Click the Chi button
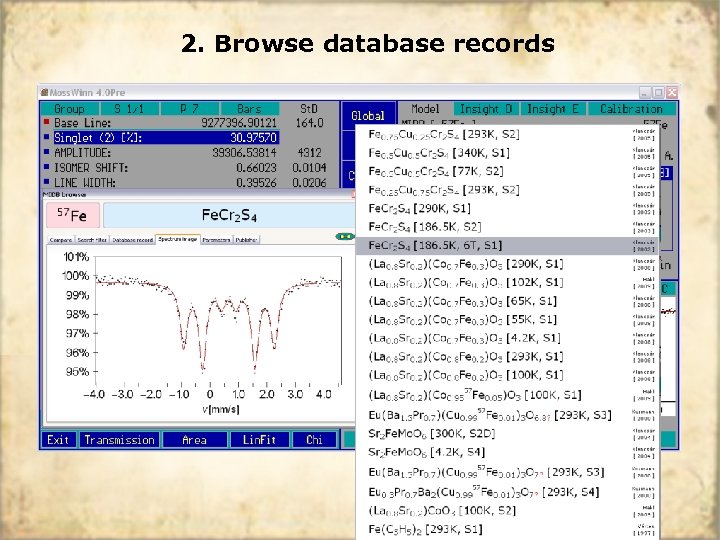 click(x=315, y=440)
